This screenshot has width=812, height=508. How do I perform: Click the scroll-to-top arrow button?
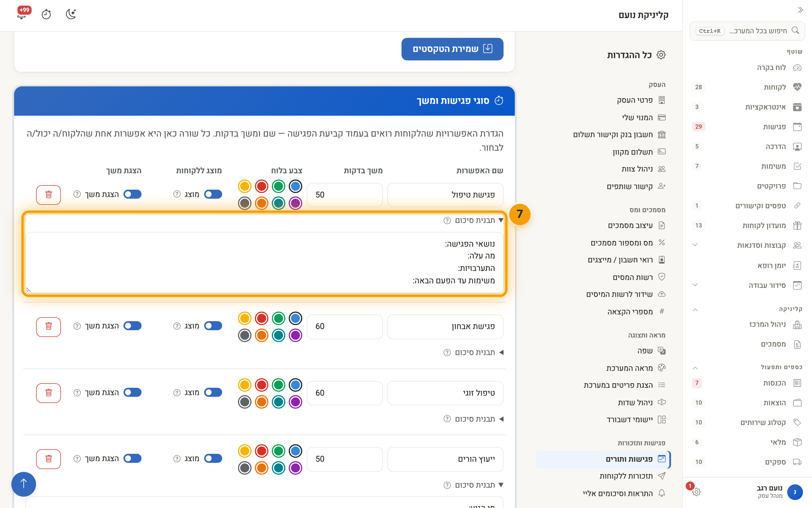[x=23, y=484]
